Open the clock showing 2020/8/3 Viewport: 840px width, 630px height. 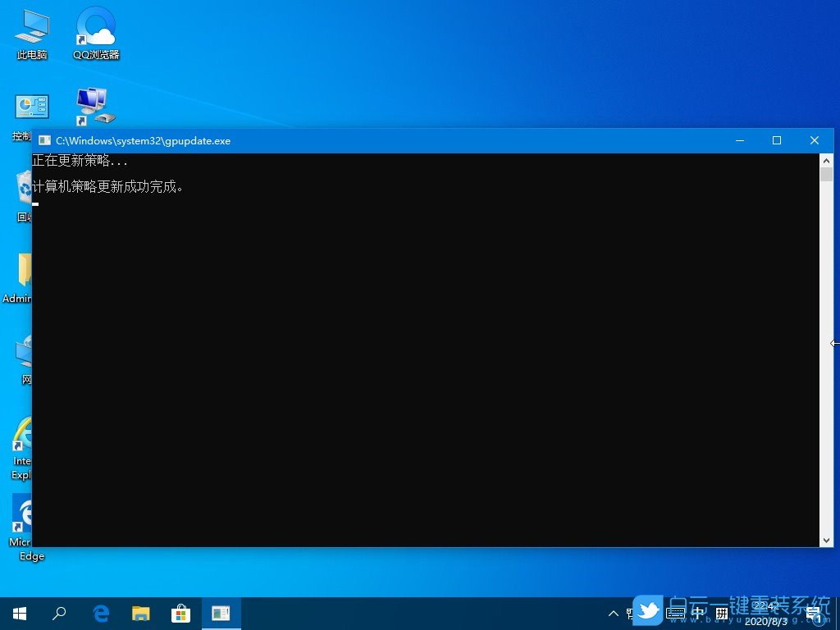pyautogui.click(x=765, y=613)
